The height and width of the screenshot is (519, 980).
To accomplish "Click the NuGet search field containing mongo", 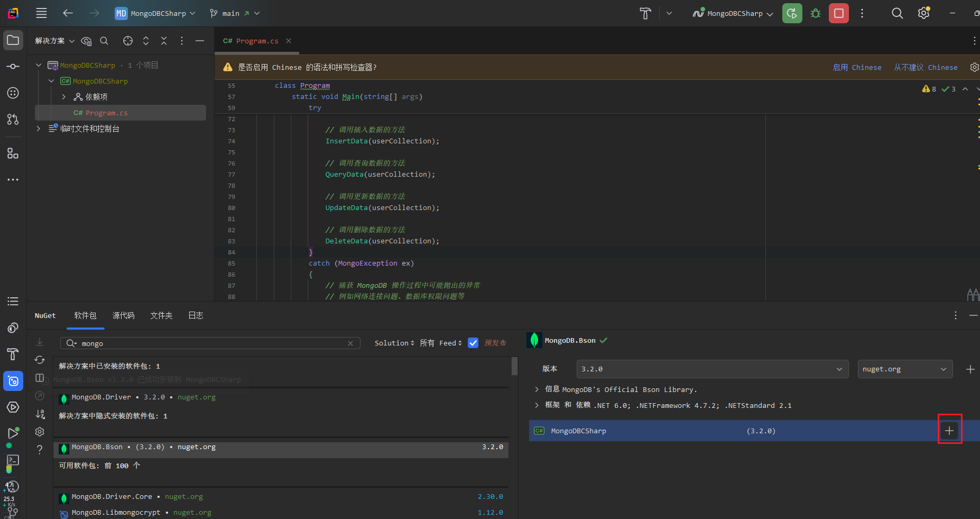I will pyautogui.click(x=211, y=343).
